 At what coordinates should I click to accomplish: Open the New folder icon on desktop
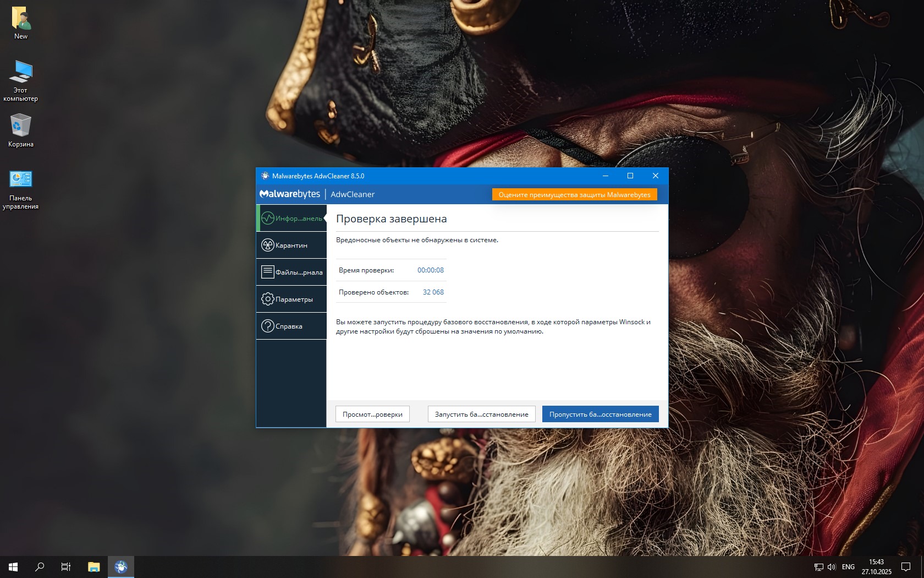pyautogui.click(x=21, y=23)
